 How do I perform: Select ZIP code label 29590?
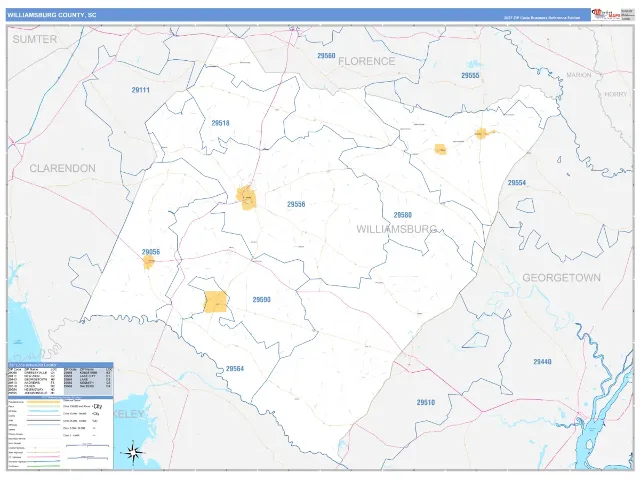point(261,300)
